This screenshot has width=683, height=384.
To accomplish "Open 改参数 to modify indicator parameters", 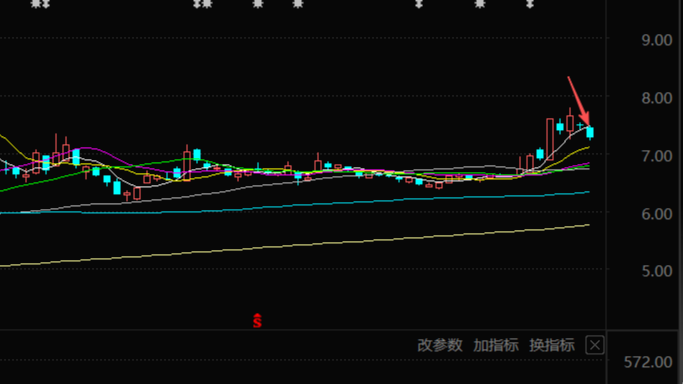I will [x=440, y=345].
